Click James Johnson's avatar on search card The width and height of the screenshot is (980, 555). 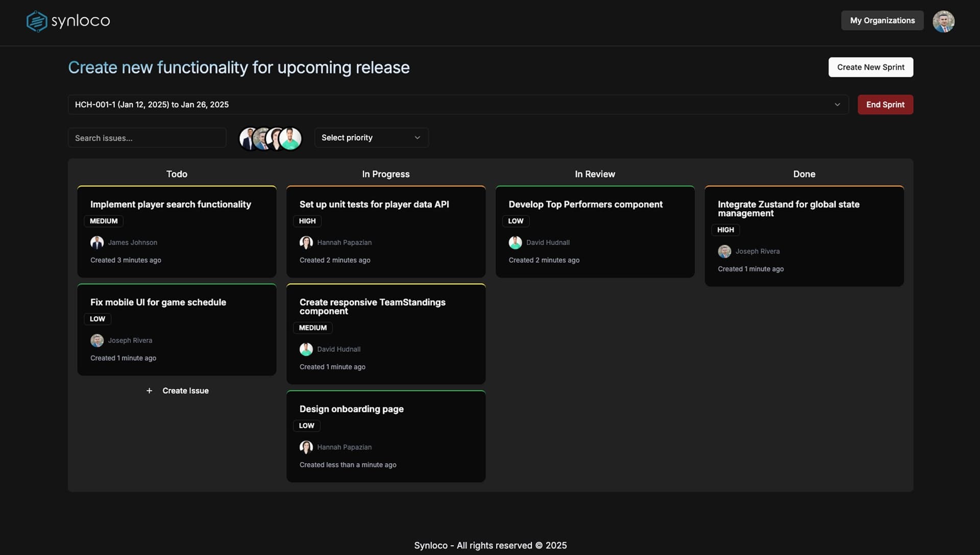(x=97, y=242)
